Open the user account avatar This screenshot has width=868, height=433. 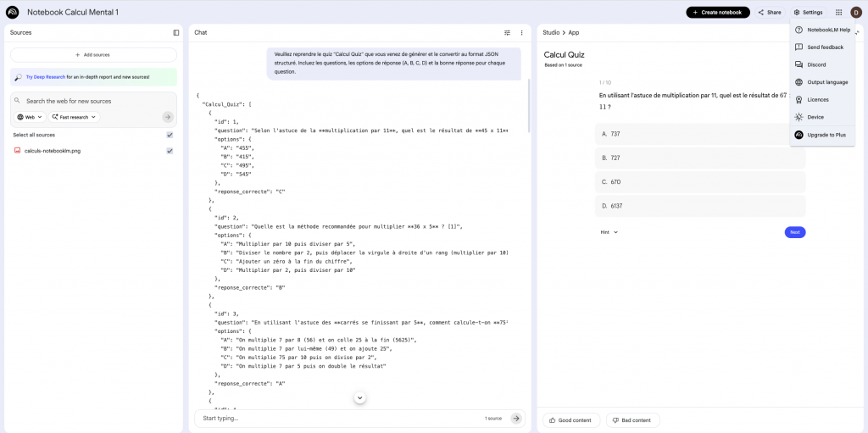(x=855, y=12)
